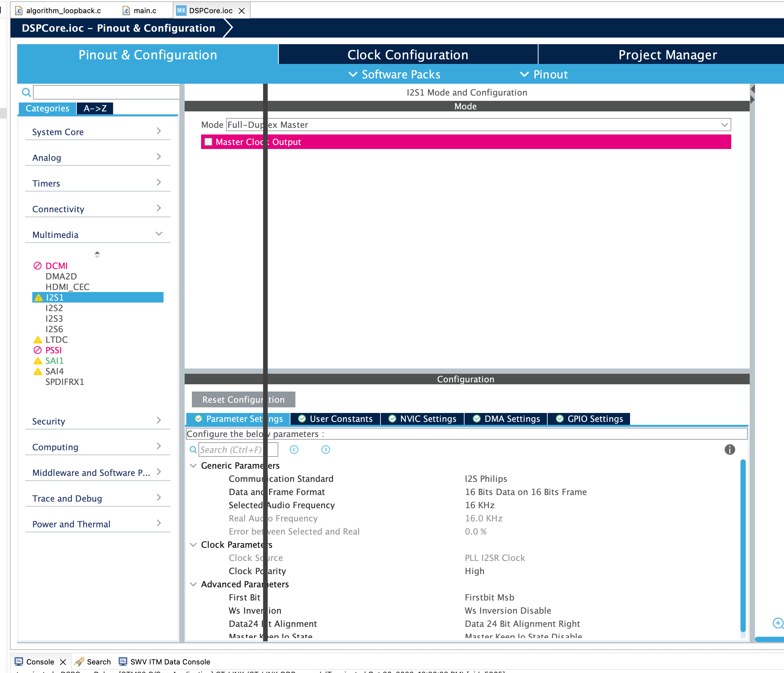The image size is (784, 673).
Task: Enable the Master Clock Output checkbox
Action: [x=208, y=142]
